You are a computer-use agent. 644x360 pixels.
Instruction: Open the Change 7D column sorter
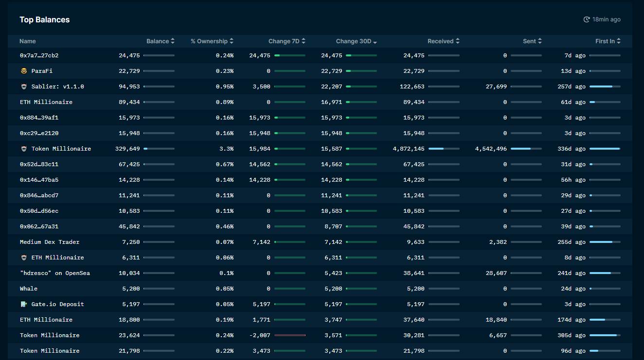[304, 41]
